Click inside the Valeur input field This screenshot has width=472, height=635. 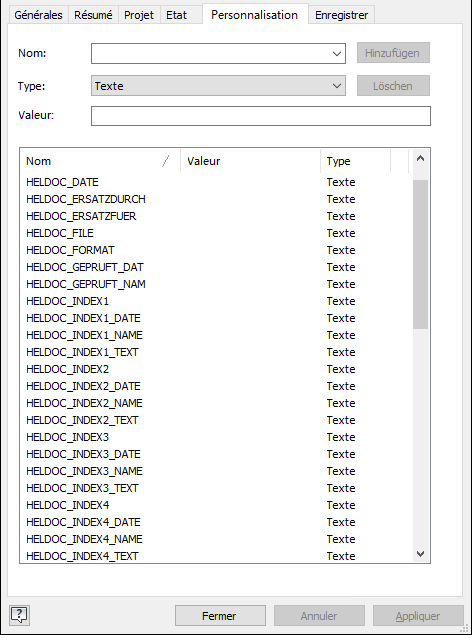click(x=261, y=116)
